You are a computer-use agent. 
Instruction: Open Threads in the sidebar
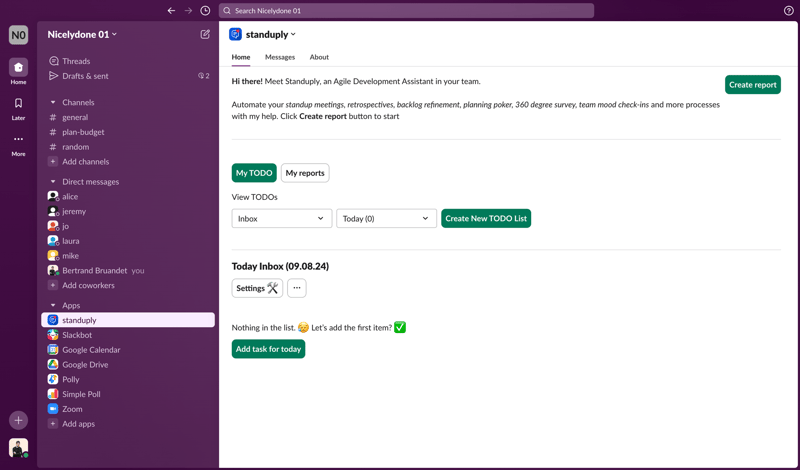click(x=128, y=61)
